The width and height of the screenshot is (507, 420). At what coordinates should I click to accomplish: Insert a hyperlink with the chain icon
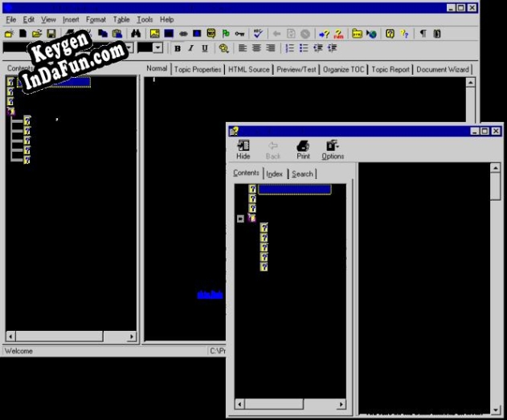(x=183, y=34)
